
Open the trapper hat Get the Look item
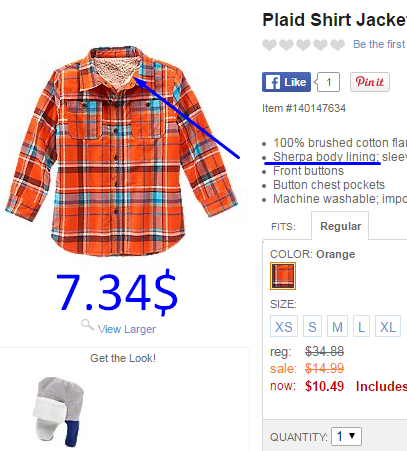point(59,412)
